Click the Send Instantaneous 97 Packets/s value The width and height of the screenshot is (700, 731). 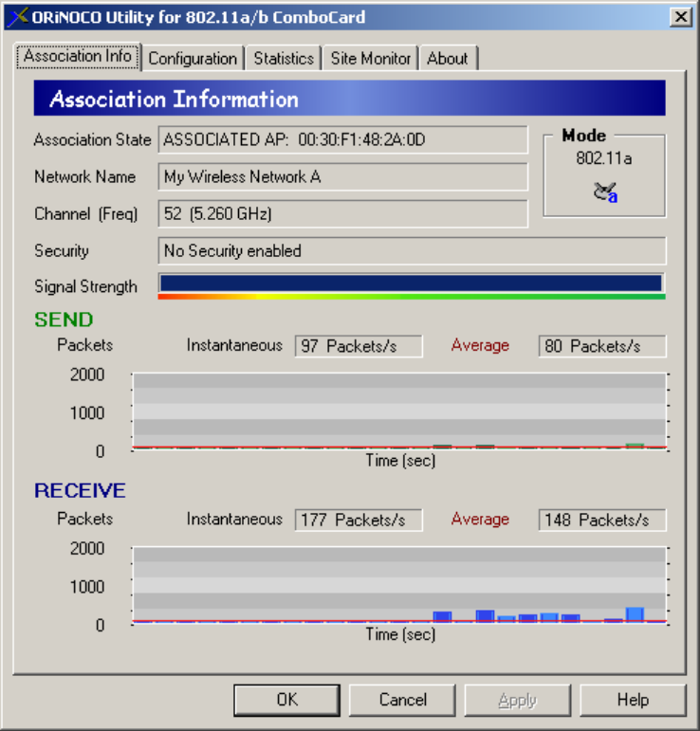359,346
